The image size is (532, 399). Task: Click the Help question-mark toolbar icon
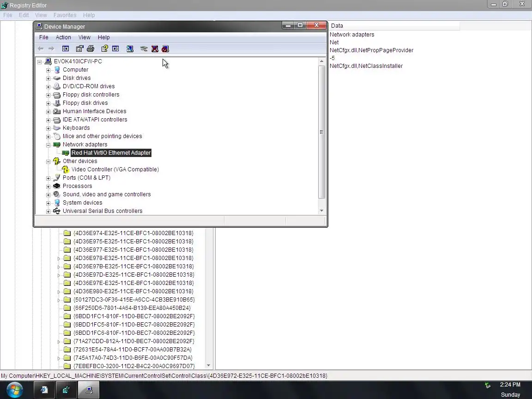(104, 49)
